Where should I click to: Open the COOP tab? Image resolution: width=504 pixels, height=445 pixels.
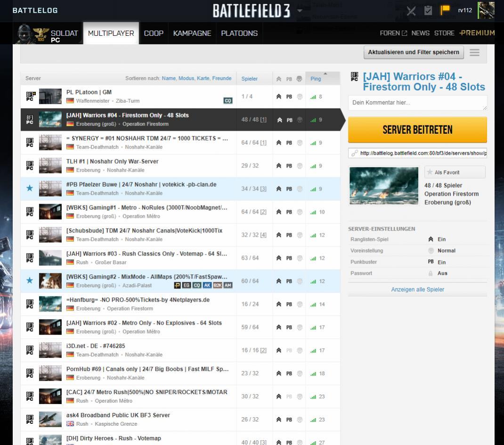[154, 33]
